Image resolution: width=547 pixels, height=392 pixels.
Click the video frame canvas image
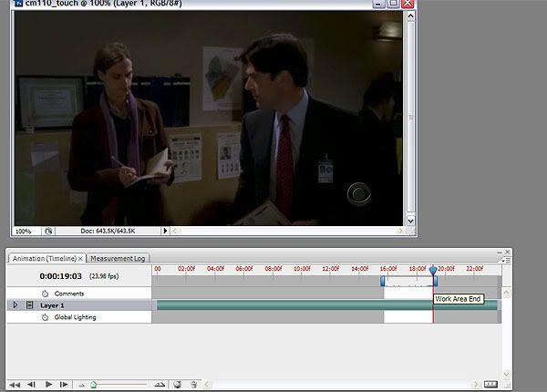208,118
